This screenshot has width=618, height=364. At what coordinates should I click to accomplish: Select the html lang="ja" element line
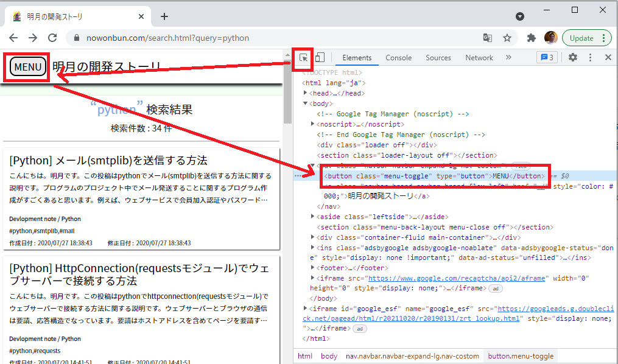(x=334, y=83)
